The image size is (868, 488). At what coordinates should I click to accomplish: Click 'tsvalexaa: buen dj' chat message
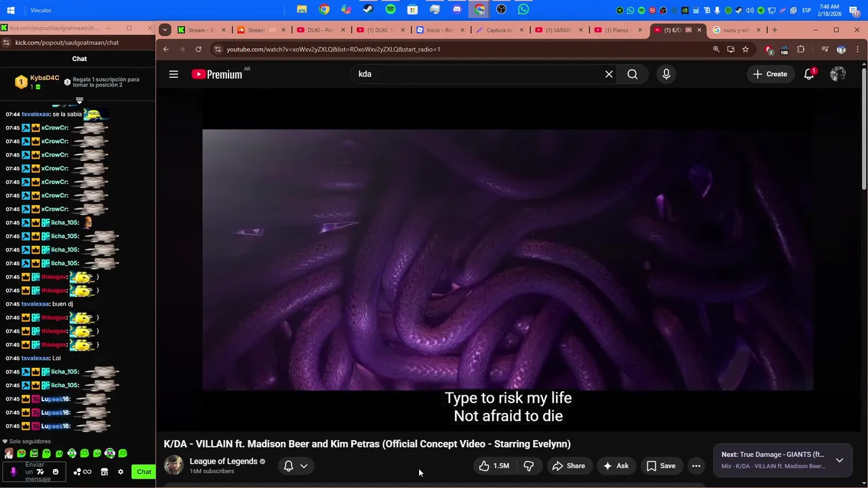click(47, 304)
